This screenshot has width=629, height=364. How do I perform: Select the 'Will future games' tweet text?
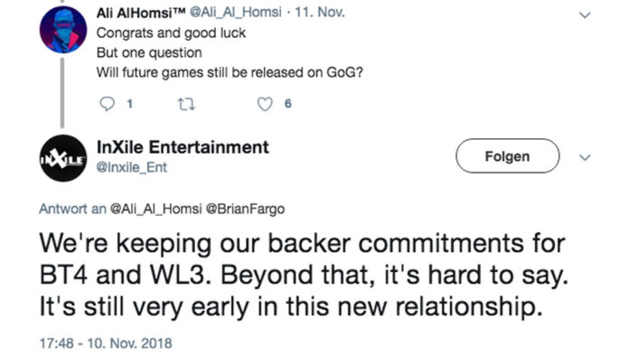point(231,72)
